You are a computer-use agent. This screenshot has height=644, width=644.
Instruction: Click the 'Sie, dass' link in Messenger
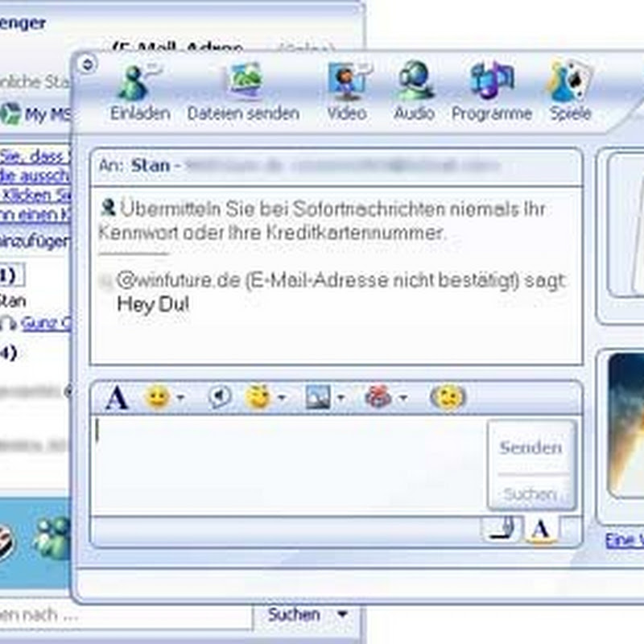pos(35,156)
